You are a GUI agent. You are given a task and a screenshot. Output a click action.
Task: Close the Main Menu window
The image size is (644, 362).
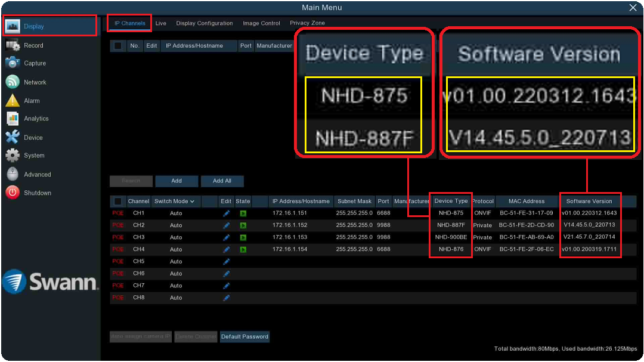[633, 8]
